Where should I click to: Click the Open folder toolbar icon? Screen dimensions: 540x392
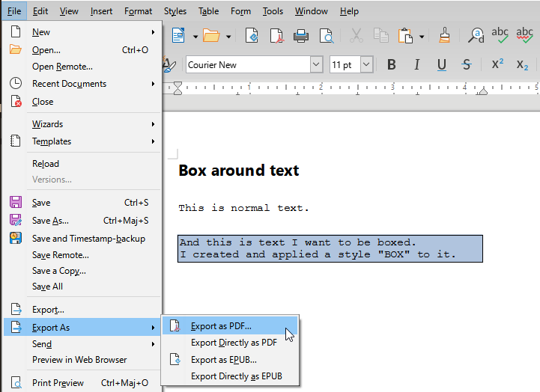point(211,36)
